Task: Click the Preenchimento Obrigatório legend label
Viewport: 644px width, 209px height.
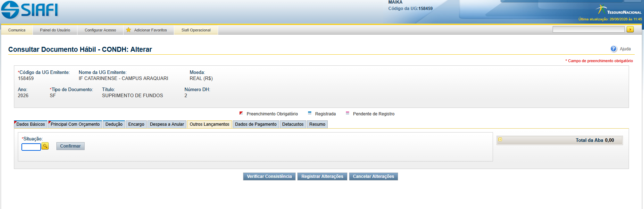Action: [x=272, y=114]
